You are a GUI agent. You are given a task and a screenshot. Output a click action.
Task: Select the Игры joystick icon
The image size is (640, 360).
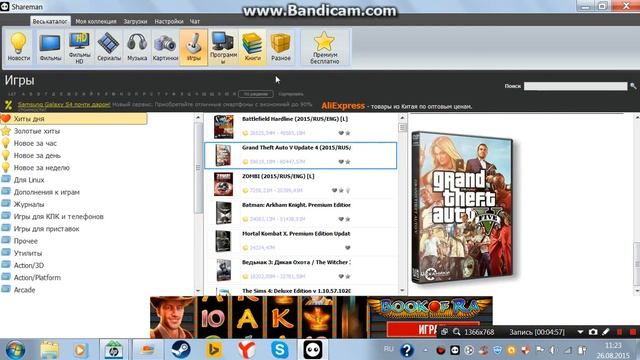(193, 47)
